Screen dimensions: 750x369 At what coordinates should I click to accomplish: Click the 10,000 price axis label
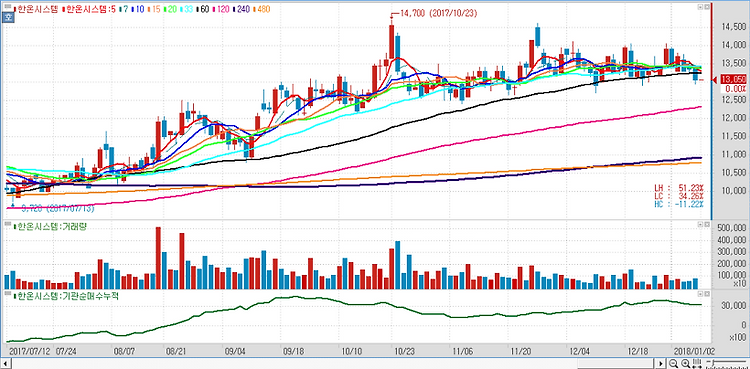pos(733,191)
